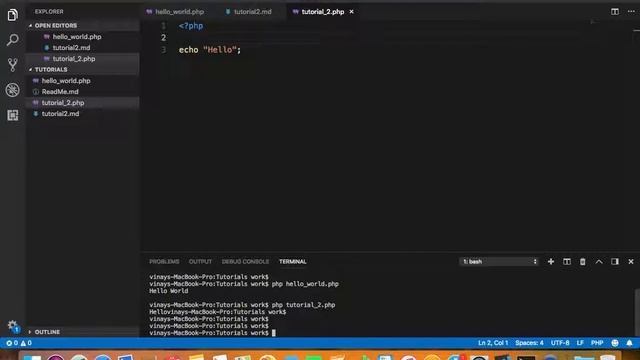
Task: Open notifications bell in status bar
Action: point(629,343)
